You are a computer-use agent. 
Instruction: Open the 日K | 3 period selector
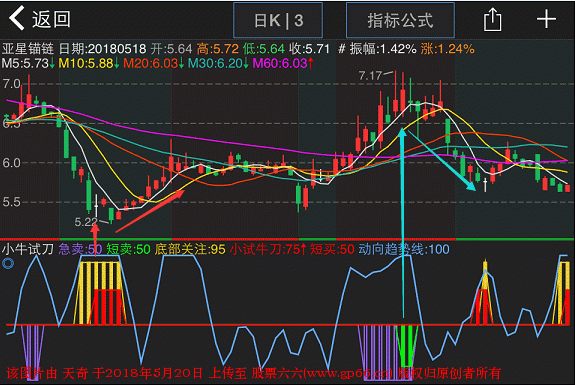click(x=278, y=20)
